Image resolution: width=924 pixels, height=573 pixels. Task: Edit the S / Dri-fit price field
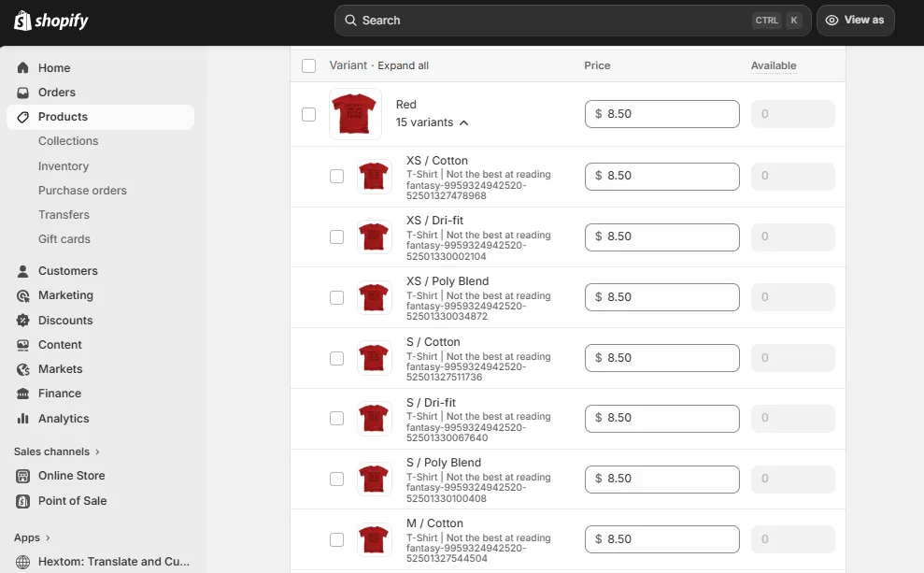tap(662, 419)
